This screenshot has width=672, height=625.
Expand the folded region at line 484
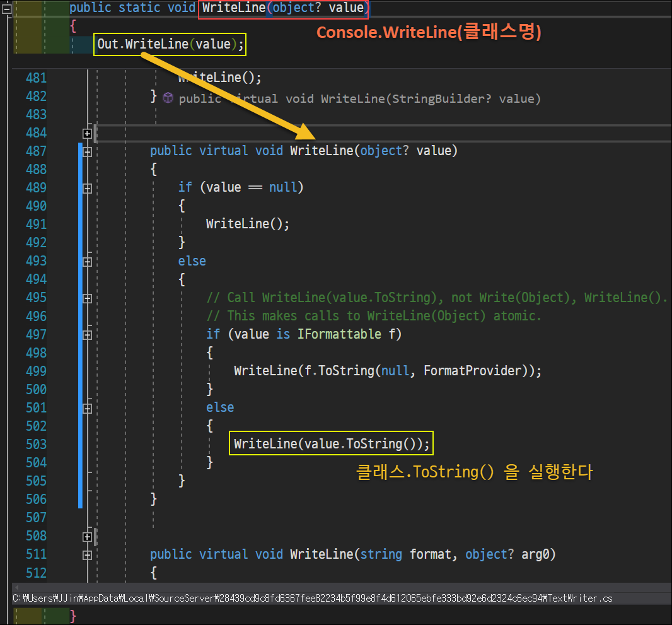click(87, 133)
